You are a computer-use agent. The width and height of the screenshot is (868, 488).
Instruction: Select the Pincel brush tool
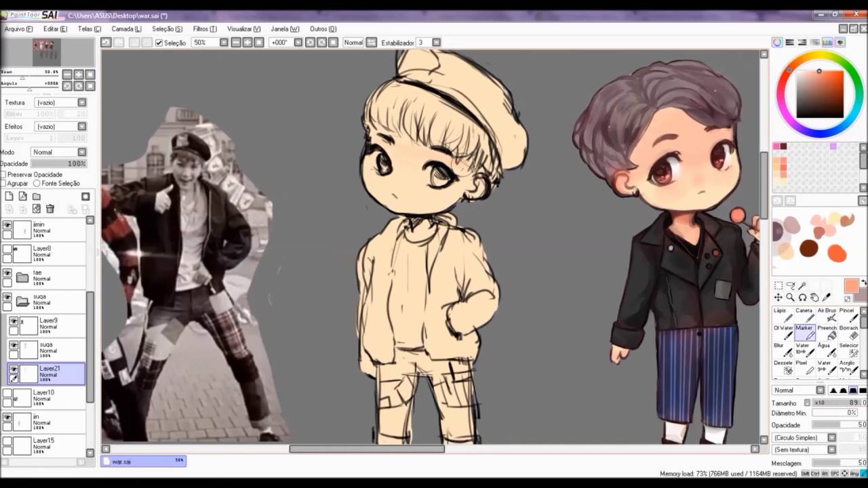pyautogui.click(x=848, y=314)
